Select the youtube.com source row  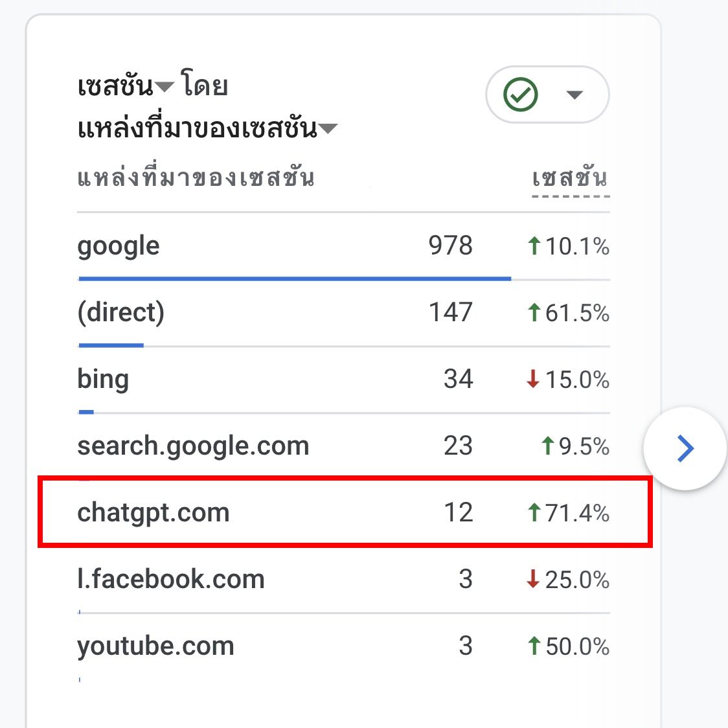coord(155,646)
